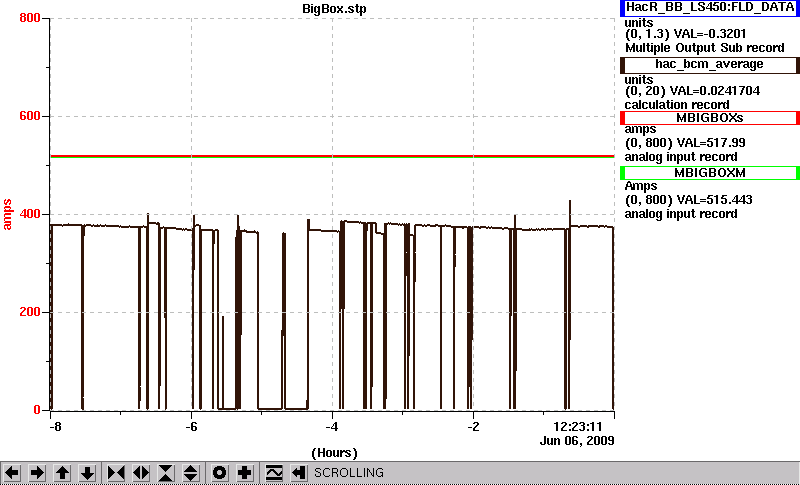
Task: Click the 800 y-axis tick label
Action: pos(30,18)
